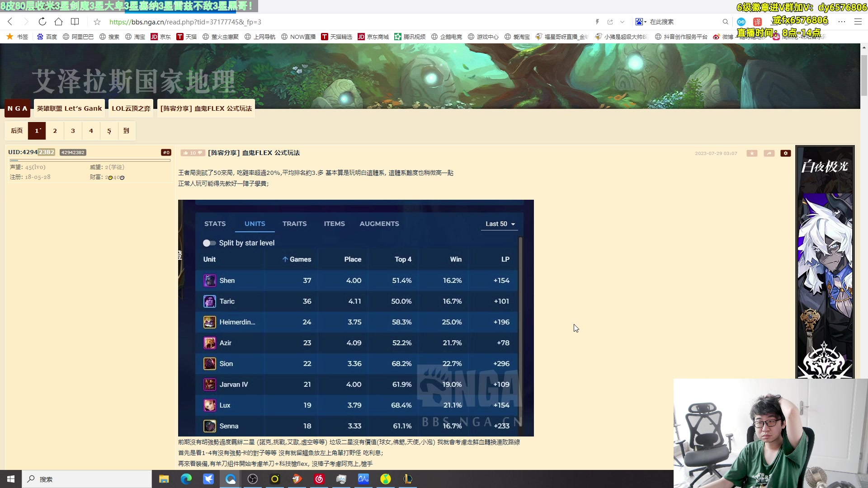
Task: Click the 后页 next page button
Action: [x=17, y=131]
